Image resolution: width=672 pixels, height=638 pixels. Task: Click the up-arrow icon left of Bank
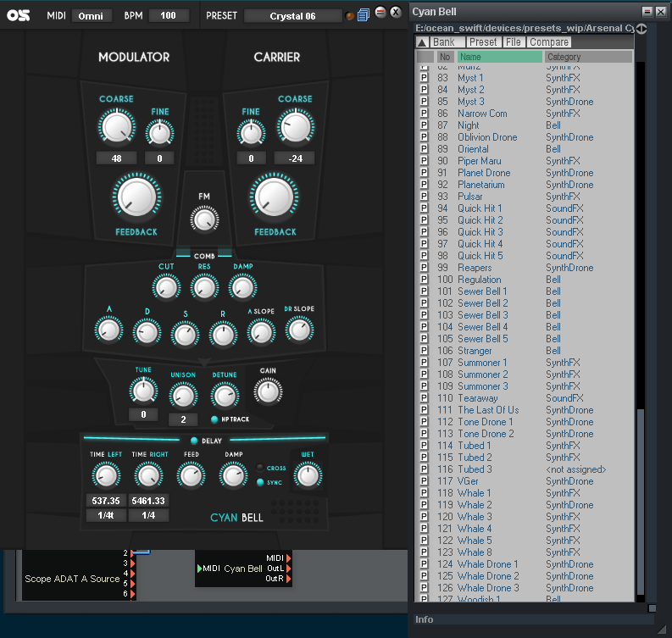[421, 42]
